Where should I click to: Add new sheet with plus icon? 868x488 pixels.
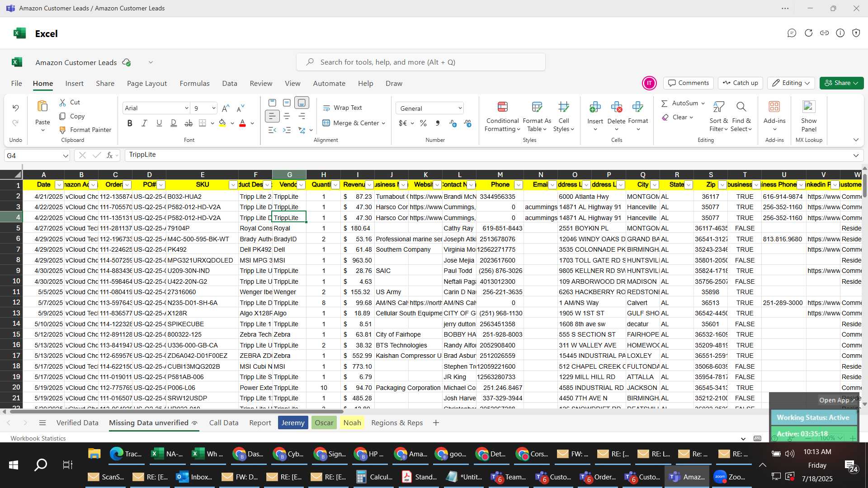click(436, 423)
